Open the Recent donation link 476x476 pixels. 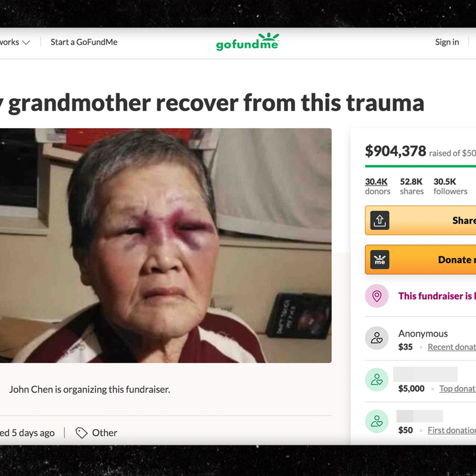pyautogui.click(x=452, y=347)
